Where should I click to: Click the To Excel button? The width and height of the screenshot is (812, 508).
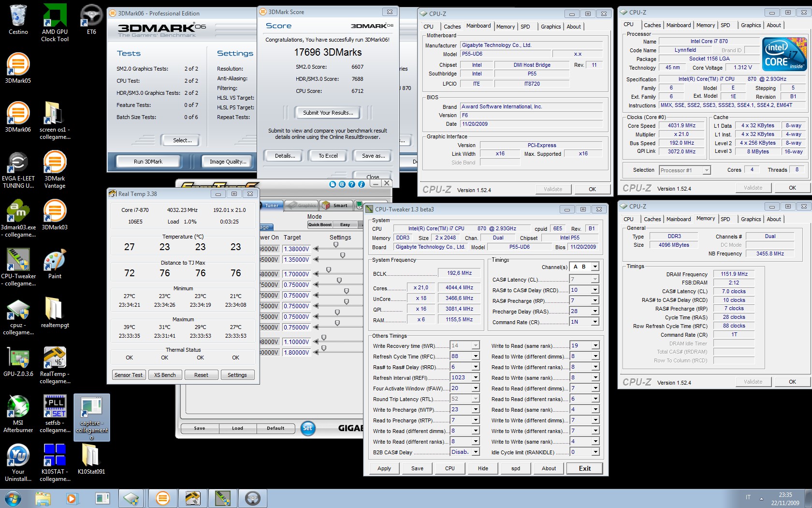[328, 156]
